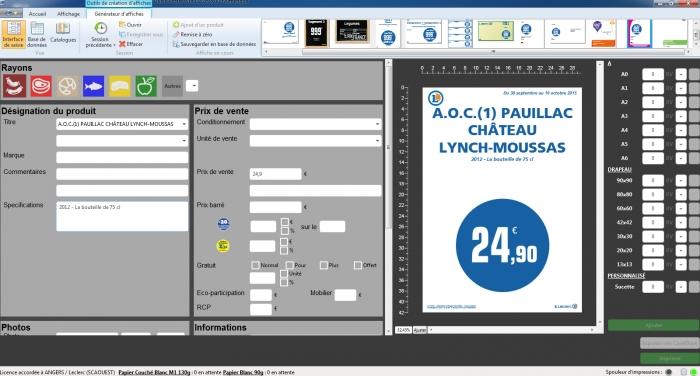This screenshot has height=376, width=700.
Task: Choose the red meat steak icon
Action: click(x=41, y=86)
